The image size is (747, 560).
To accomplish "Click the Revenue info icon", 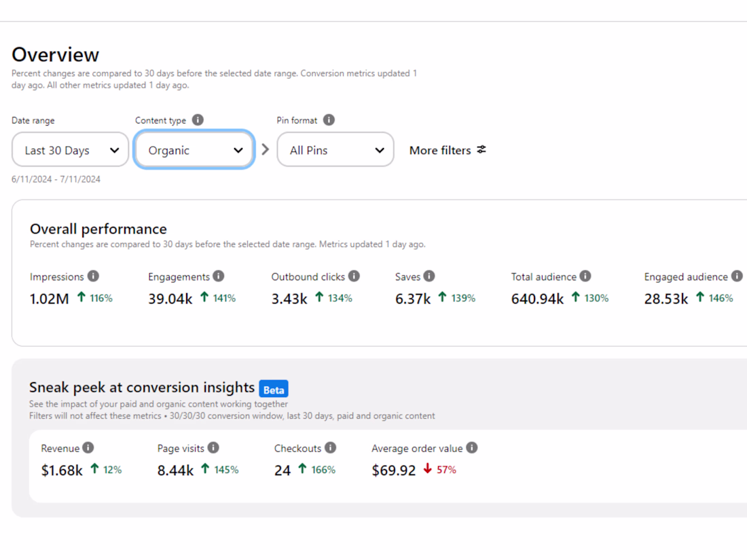I will (x=88, y=448).
